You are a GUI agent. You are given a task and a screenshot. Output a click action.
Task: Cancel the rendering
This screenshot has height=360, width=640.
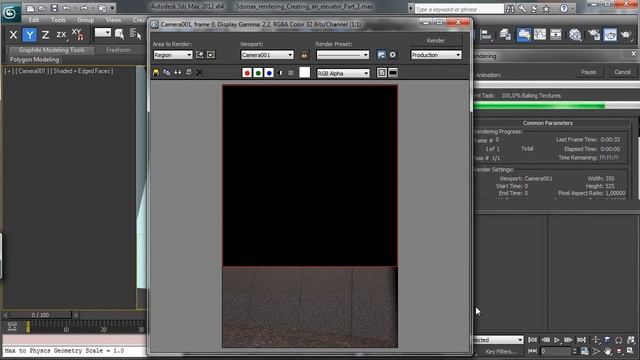pos(622,72)
